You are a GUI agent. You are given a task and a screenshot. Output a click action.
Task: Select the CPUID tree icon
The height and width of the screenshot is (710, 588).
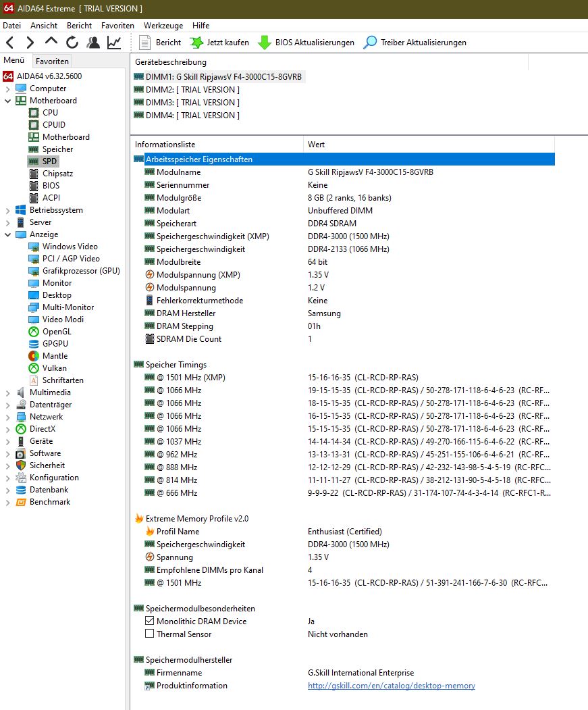(x=34, y=124)
